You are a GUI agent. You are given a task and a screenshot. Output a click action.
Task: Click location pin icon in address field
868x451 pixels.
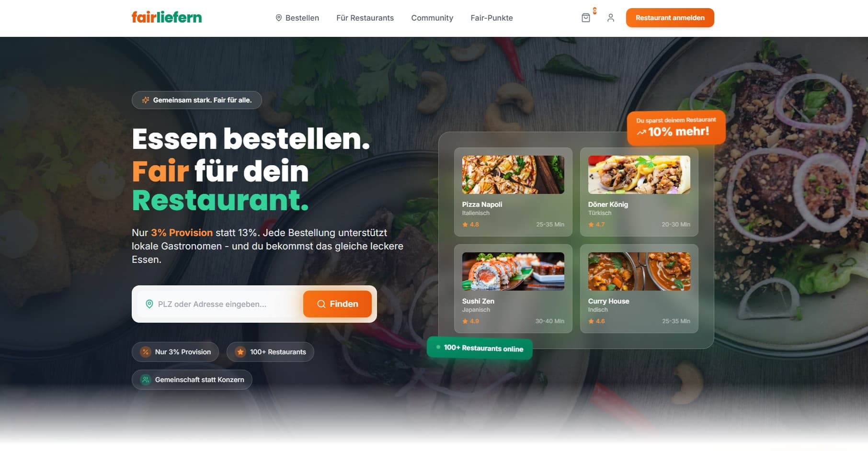[x=149, y=304]
